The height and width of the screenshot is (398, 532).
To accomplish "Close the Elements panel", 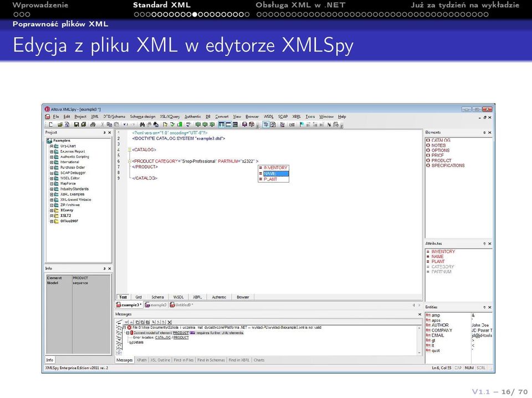I will tap(489, 132).
